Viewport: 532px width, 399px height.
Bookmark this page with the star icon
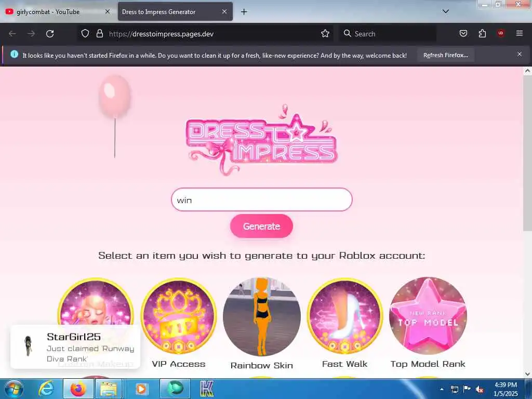pyautogui.click(x=325, y=34)
